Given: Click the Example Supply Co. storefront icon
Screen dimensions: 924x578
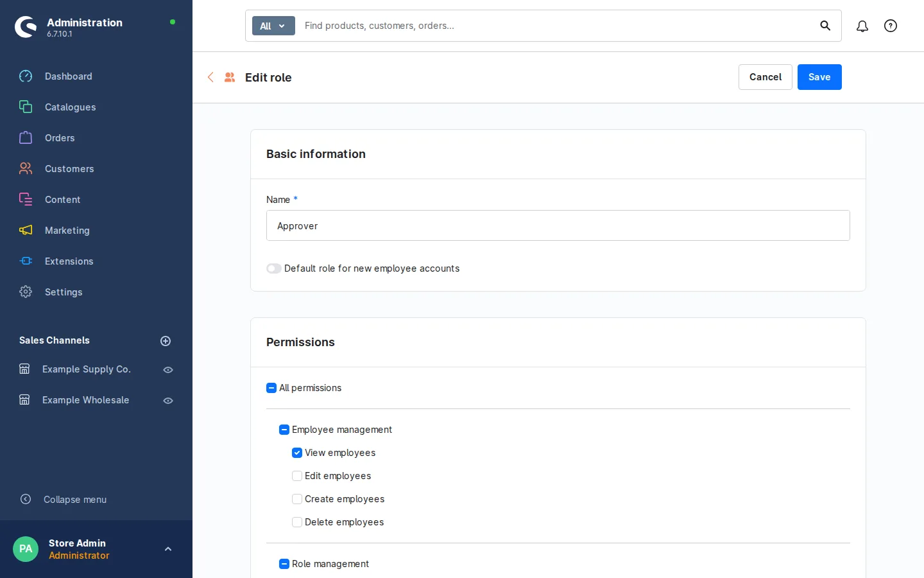Looking at the screenshot, I should click(x=24, y=369).
